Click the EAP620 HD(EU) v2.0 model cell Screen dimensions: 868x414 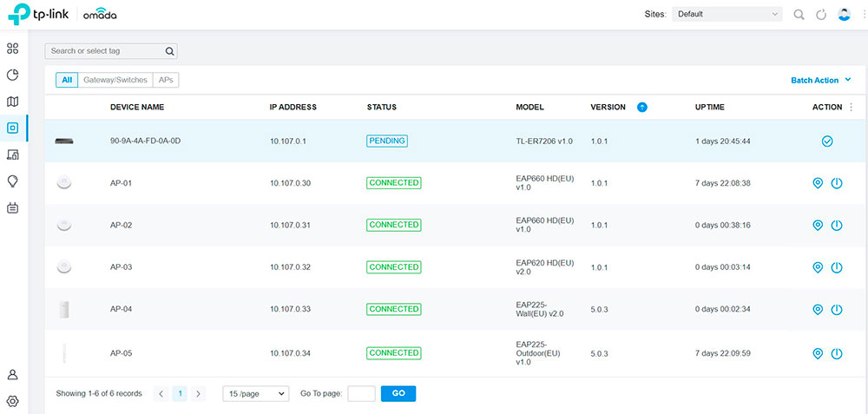coord(545,266)
